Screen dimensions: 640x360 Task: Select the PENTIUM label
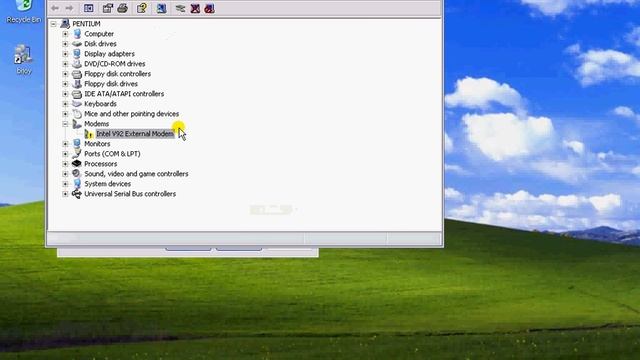[86, 24]
